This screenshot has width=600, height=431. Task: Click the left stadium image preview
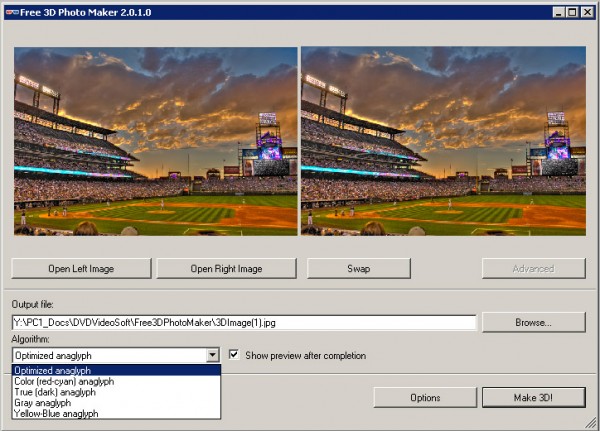click(156, 141)
